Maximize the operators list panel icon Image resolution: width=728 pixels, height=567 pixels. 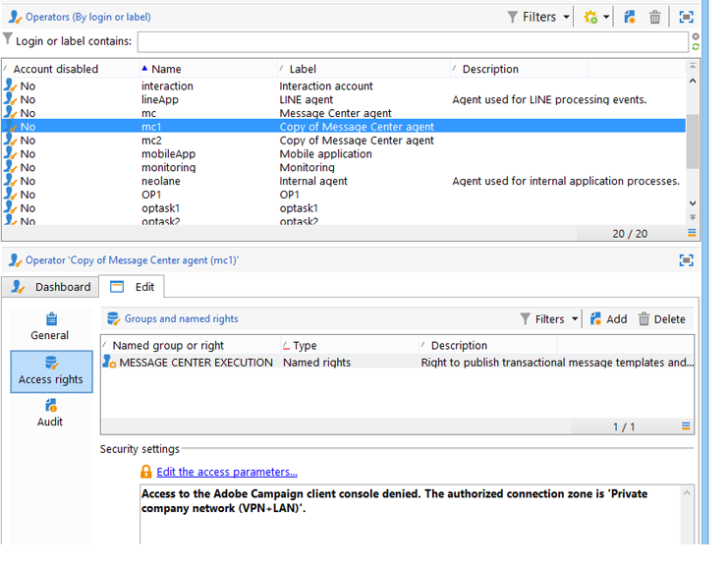click(x=686, y=17)
